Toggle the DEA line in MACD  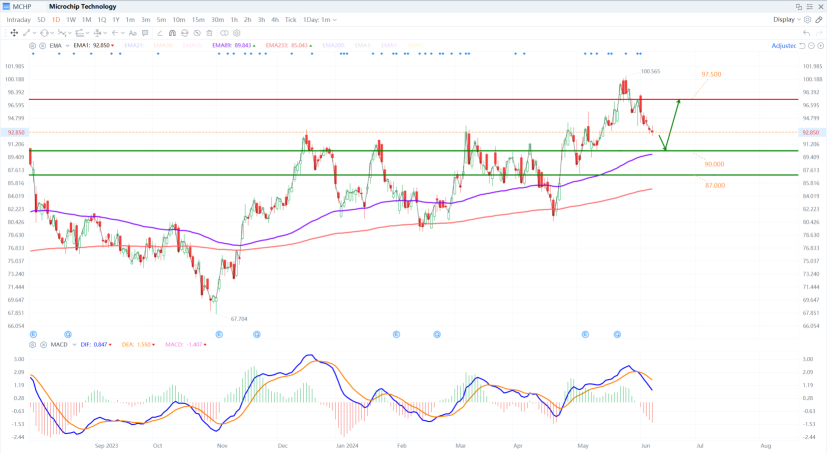coord(138,344)
